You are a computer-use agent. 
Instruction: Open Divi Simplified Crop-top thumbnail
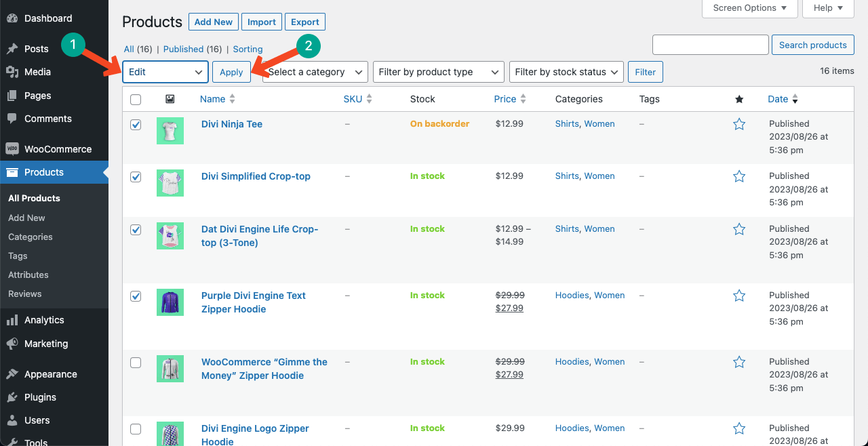click(x=170, y=183)
